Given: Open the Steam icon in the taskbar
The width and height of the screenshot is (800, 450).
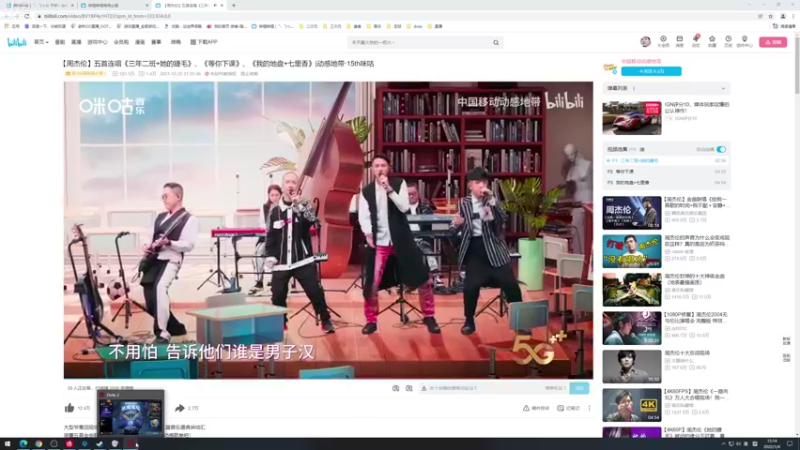Looking at the screenshot, I should pos(99,444).
